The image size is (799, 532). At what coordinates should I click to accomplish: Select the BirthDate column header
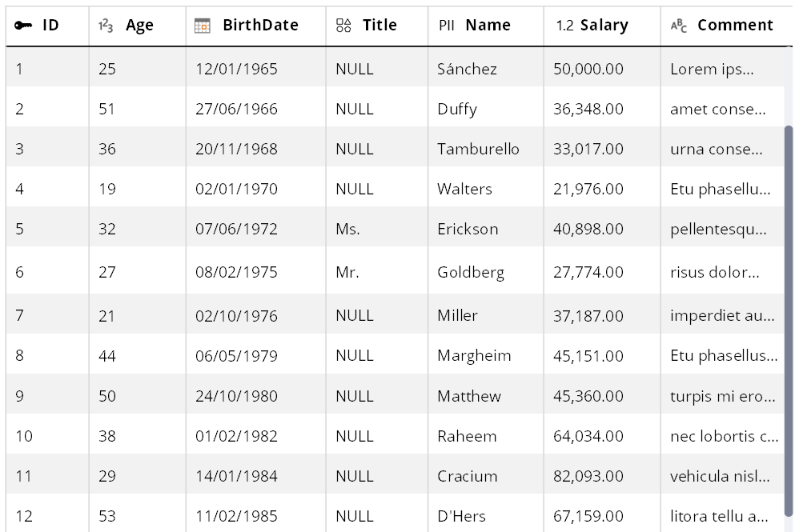256,26
